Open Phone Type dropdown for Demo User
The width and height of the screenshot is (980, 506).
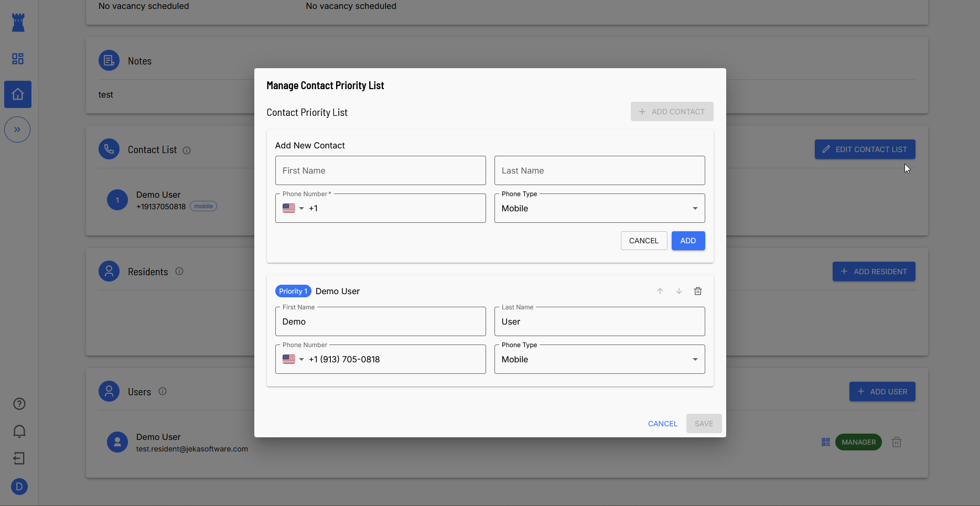point(599,359)
